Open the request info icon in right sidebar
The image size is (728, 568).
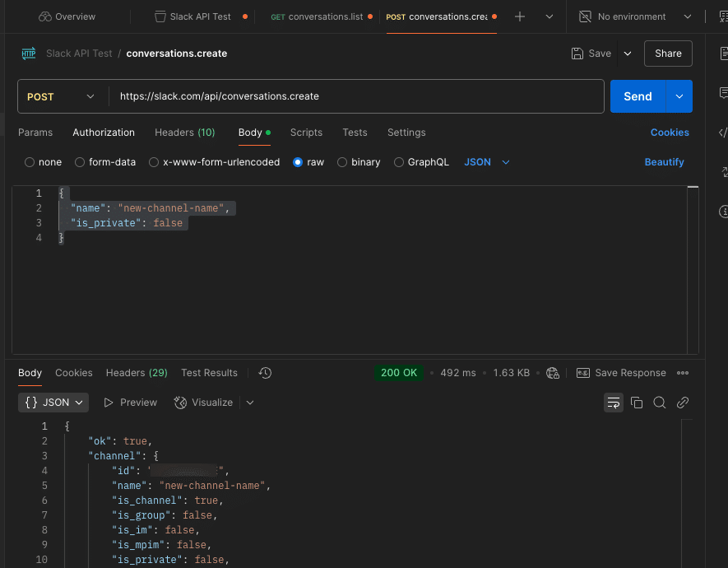tap(723, 212)
